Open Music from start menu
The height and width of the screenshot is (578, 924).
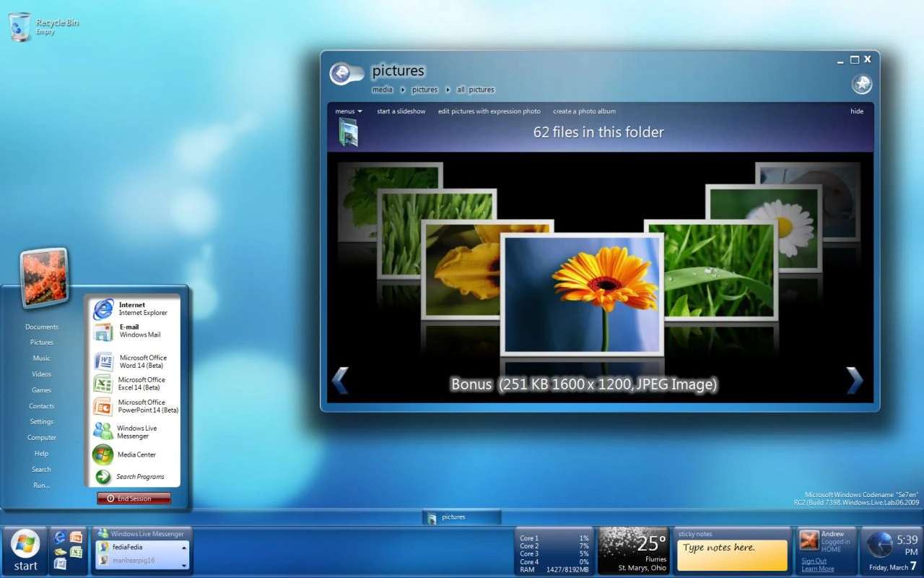(42, 358)
